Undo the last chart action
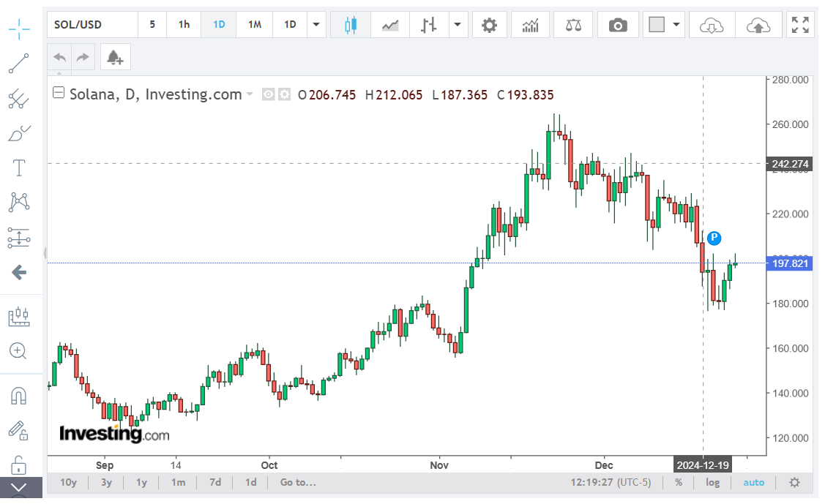This screenshot has height=504, width=836. tap(59, 57)
